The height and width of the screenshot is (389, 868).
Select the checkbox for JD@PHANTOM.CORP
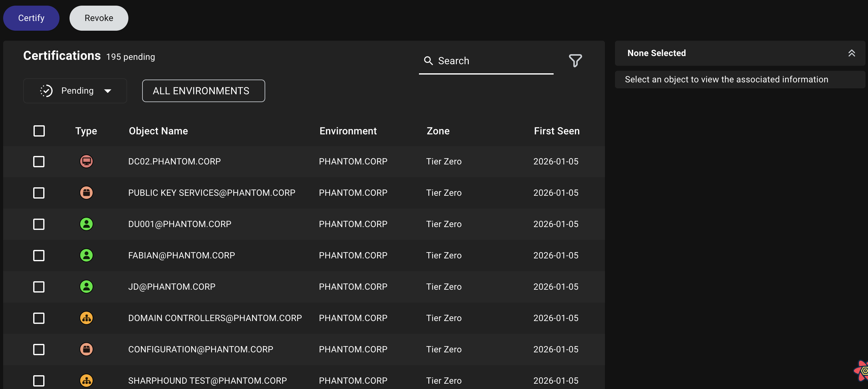click(39, 287)
